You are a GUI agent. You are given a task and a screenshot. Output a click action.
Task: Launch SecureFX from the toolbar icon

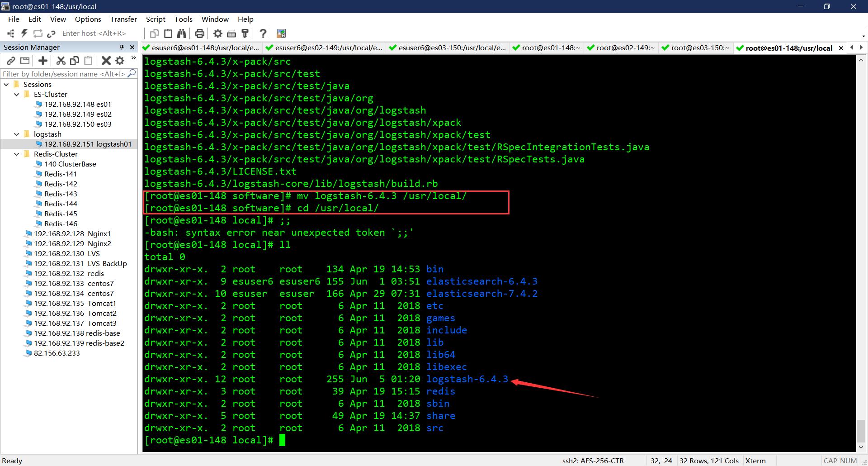coord(281,33)
